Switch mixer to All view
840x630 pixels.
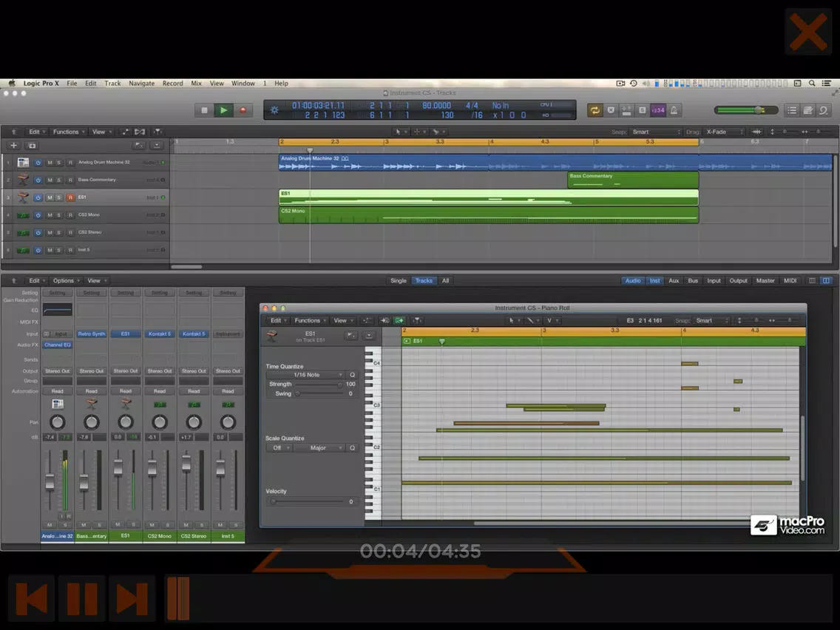(445, 281)
